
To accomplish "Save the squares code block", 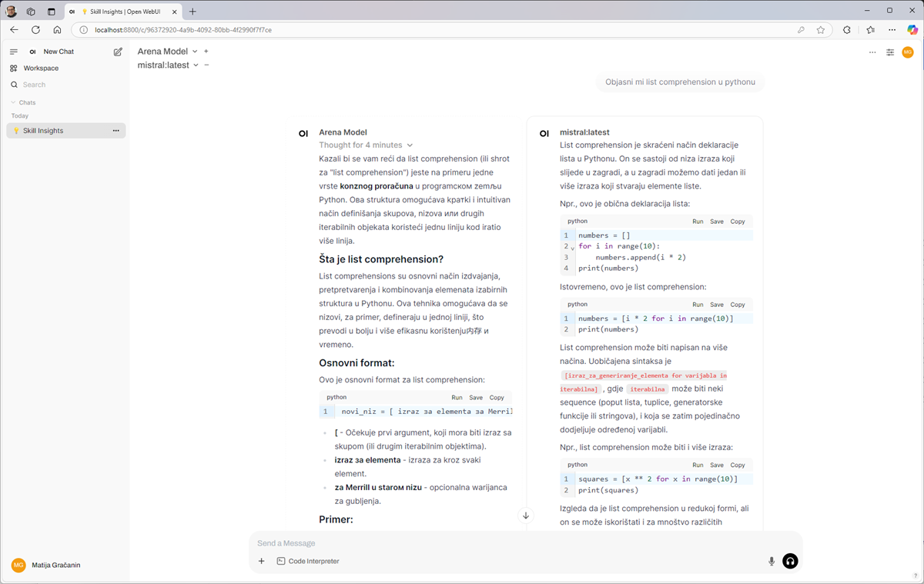I will 717,466.
